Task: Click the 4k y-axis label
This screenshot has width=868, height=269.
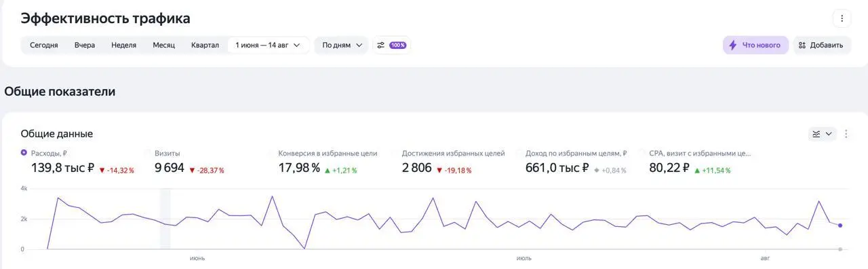Action: coord(24,188)
